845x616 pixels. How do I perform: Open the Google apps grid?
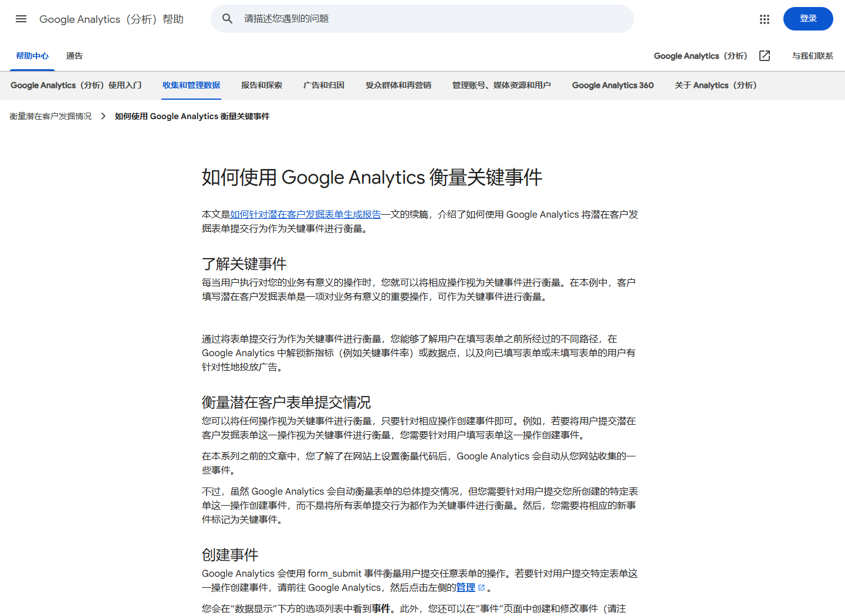pos(764,19)
